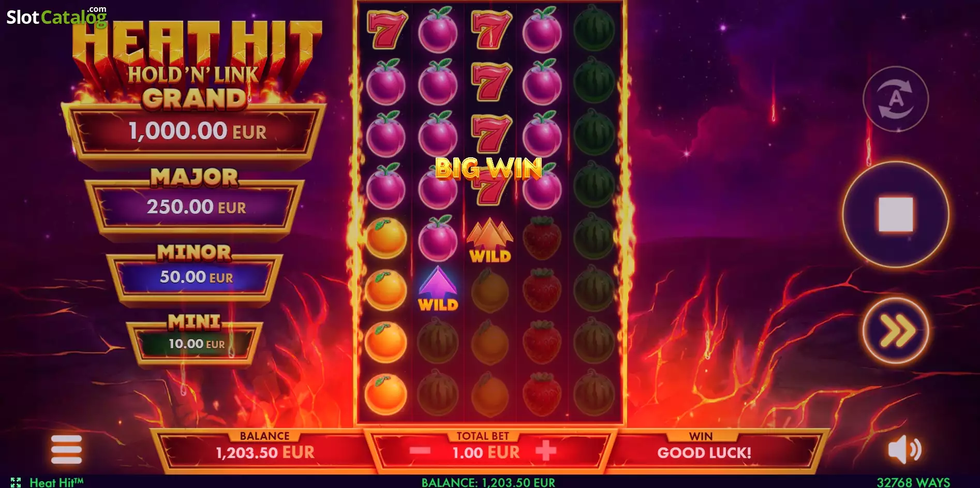Click the top watermelon symbol on fifth reel
The image size is (980, 488).
(594, 30)
